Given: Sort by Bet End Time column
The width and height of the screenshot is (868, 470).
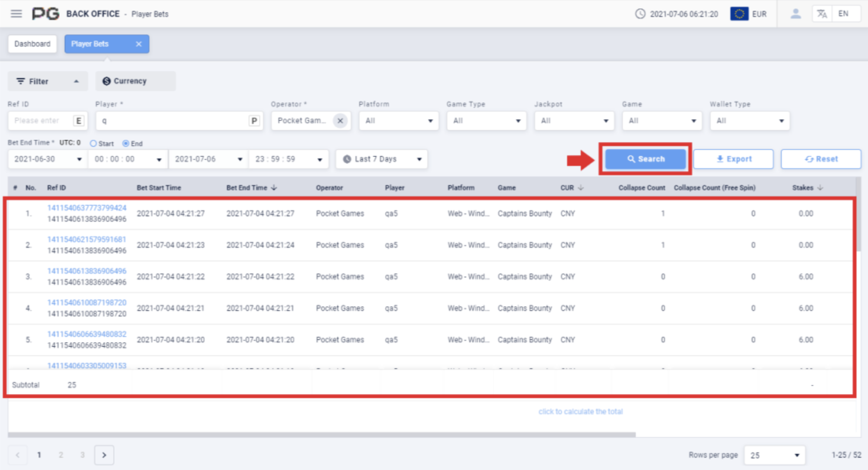Looking at the screenshot, I should [251, 188].
